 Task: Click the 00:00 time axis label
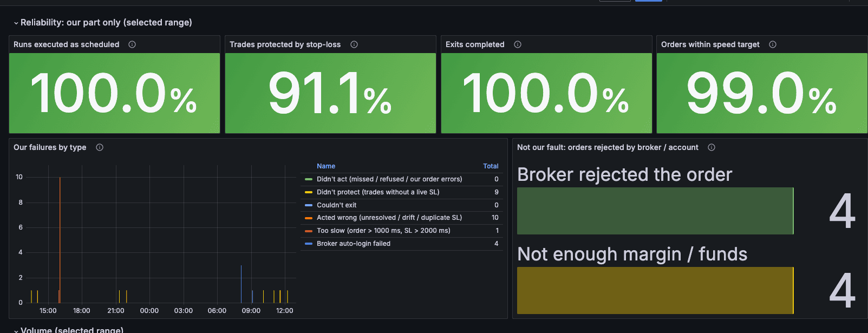coord(149,311)
